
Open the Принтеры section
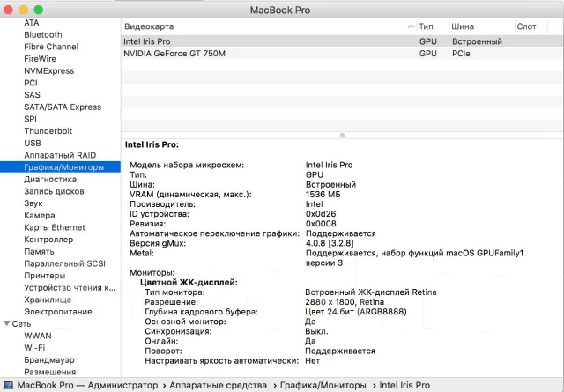tap(45, 276)
